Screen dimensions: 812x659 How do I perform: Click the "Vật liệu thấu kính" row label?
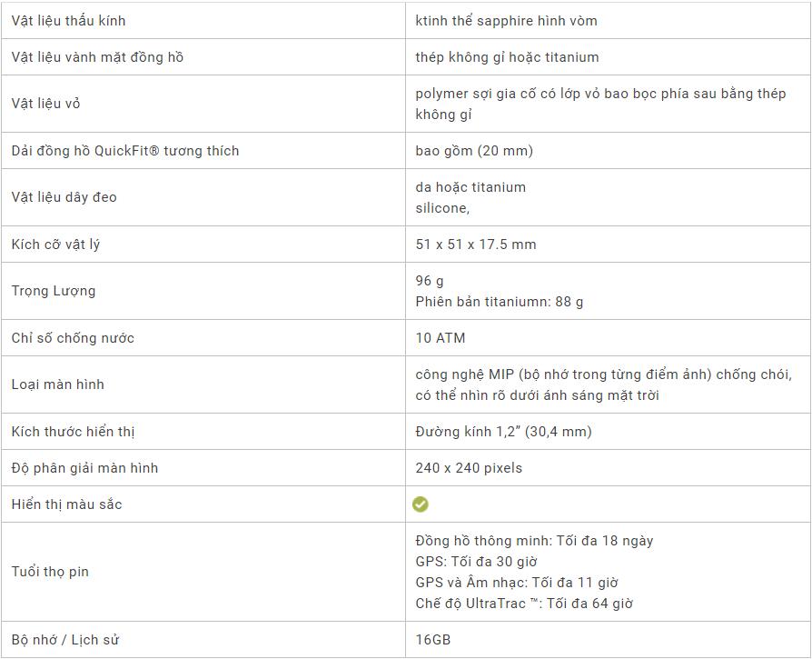pyautogui.click(x=68, y=21)
